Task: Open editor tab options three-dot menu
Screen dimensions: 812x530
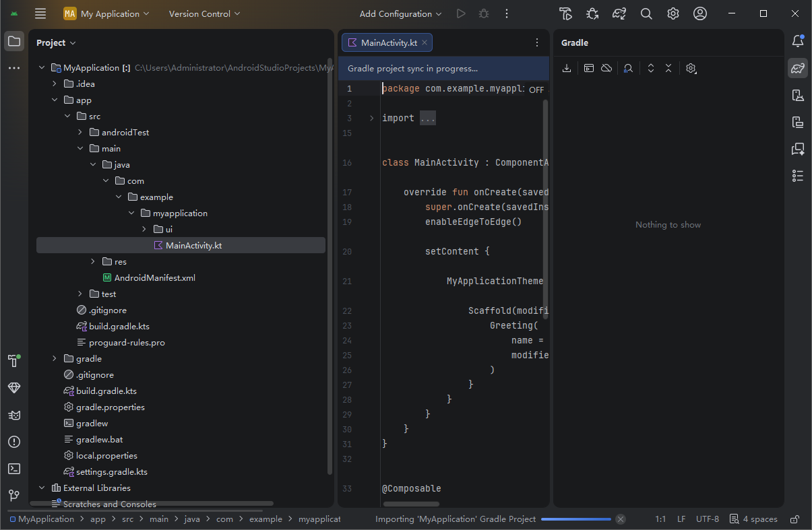Action: click(537, 42)
